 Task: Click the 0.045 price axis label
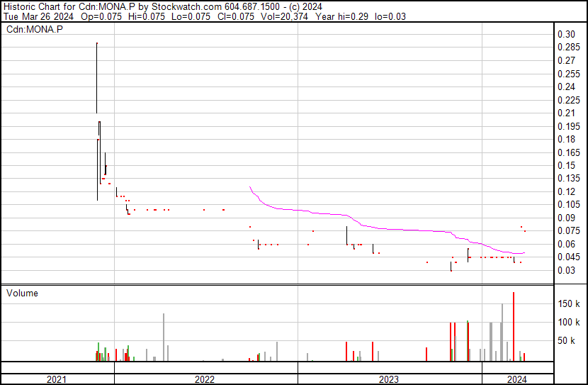pos(568,257)
